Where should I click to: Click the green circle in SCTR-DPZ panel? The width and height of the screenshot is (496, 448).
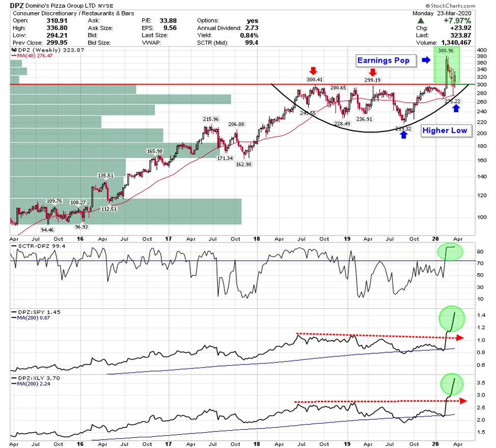[x=450, y=251]
